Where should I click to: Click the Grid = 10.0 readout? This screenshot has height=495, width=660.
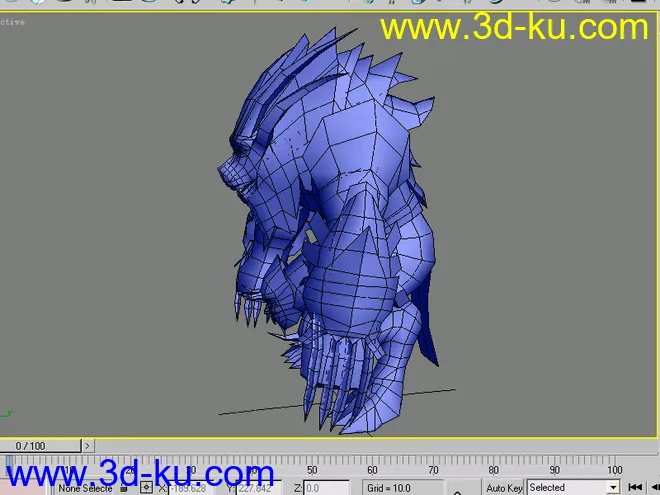[390, 488]
